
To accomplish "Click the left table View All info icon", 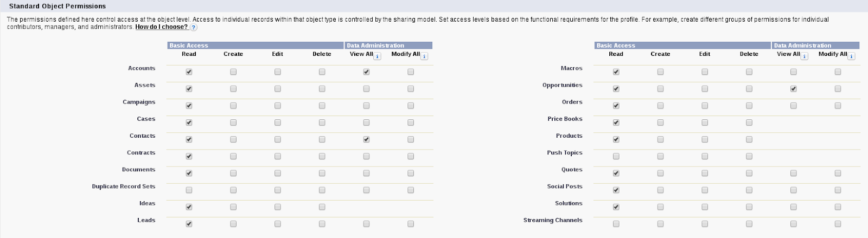I will [378, 56].
